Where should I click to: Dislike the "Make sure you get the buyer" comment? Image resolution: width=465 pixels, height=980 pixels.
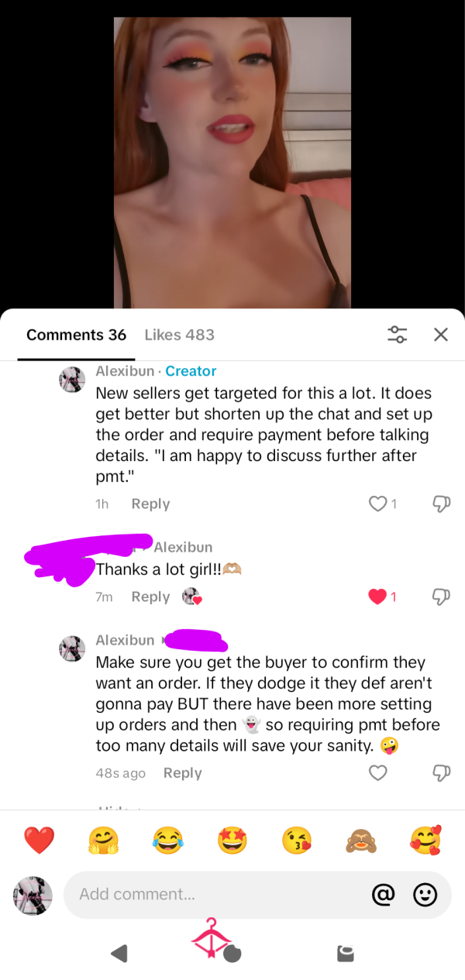pyautogui.click(x=439, y=773)
